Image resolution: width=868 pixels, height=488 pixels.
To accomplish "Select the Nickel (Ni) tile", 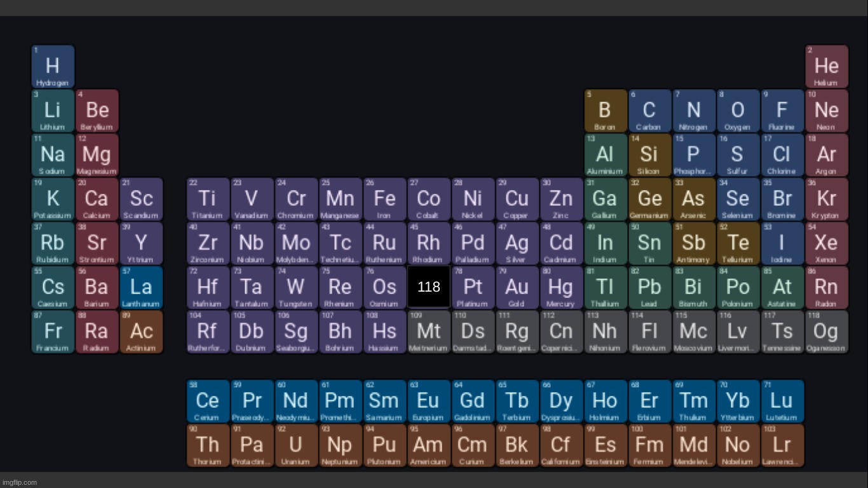I will [x=473, y=199].
